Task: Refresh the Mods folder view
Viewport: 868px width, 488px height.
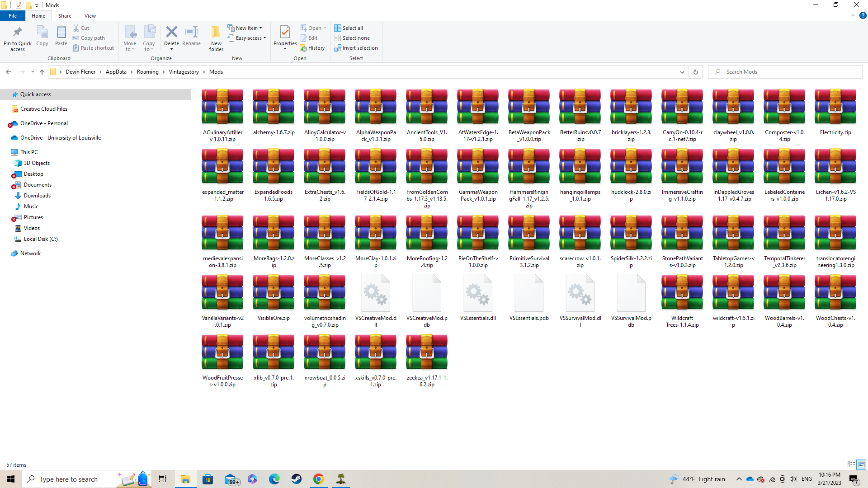Action: click(x=695, y=72)
